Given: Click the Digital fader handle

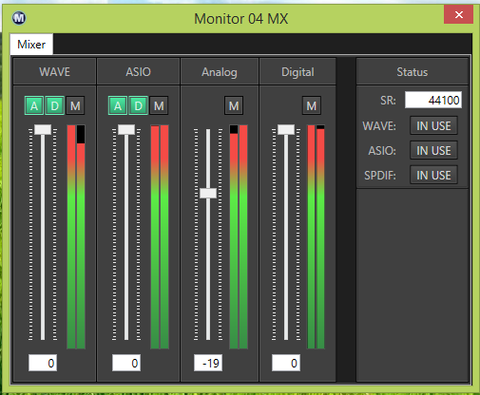Looking at the screenshot, I should (x=286, y=129).
